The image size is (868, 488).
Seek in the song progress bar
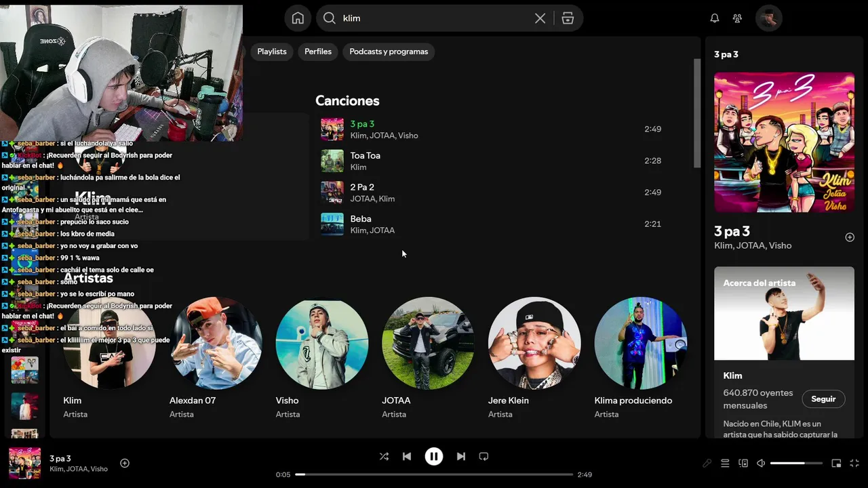(x=434, y=474)
